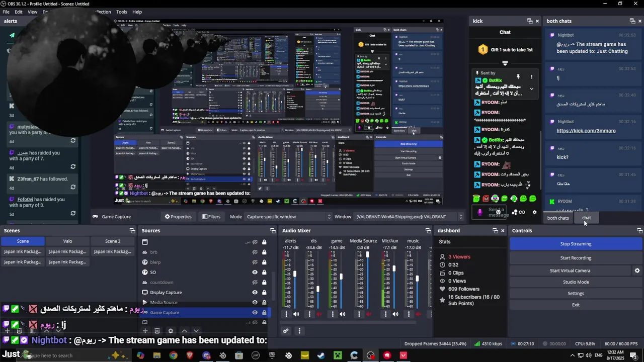Click Stop Streaming button
644x362 pixels.
pyautogui.click(x=576, y=244)
